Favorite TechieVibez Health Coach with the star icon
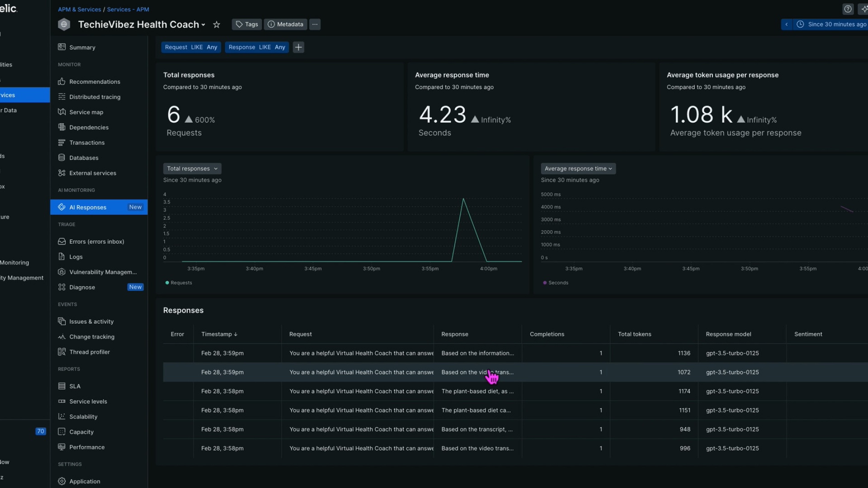This screenshot has height=488, width=868. [217, 24]
